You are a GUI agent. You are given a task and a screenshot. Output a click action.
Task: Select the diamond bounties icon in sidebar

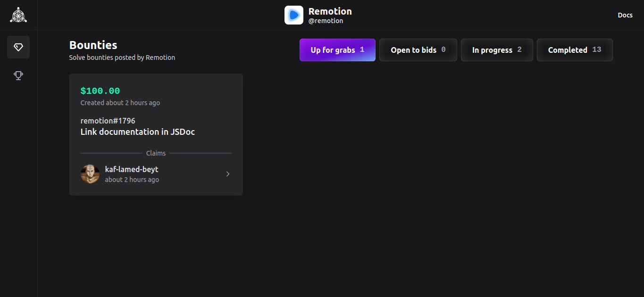click(18, 47)
